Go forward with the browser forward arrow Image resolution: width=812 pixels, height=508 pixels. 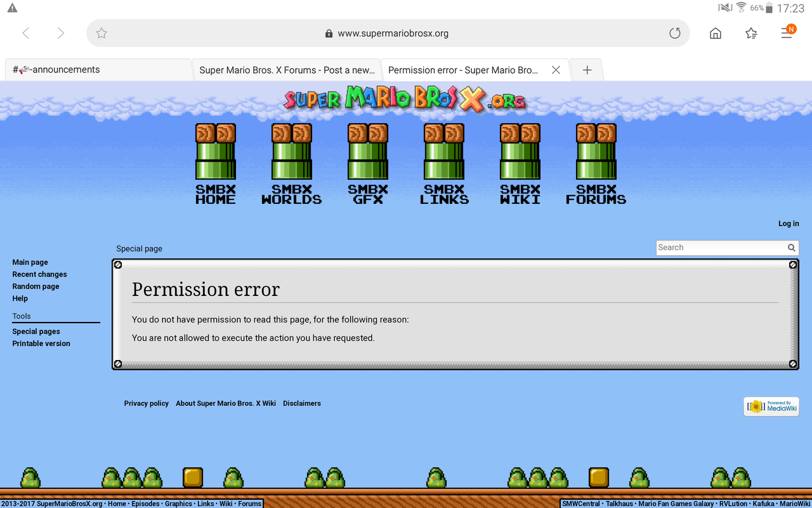pyautogui.click(x=60, y=33)
